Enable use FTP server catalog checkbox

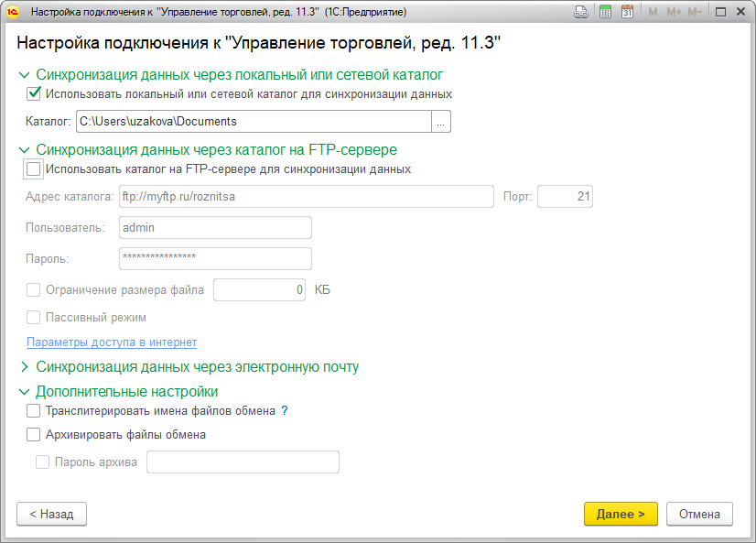click(x=33, y=168)
